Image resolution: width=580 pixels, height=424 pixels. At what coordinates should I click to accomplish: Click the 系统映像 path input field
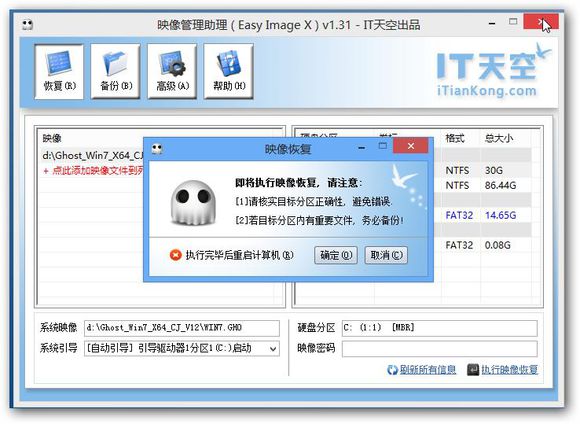pyautogui.click(x=182, y=328)
